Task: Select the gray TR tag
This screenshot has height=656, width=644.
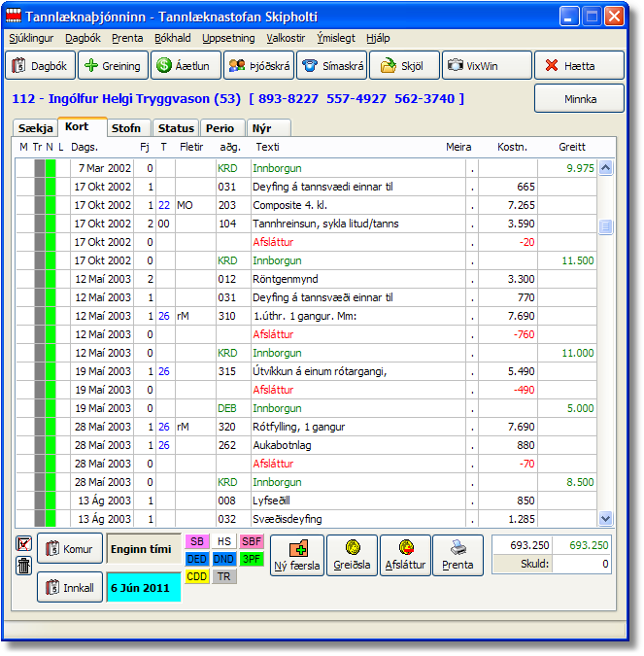Action: pos(224,576)
